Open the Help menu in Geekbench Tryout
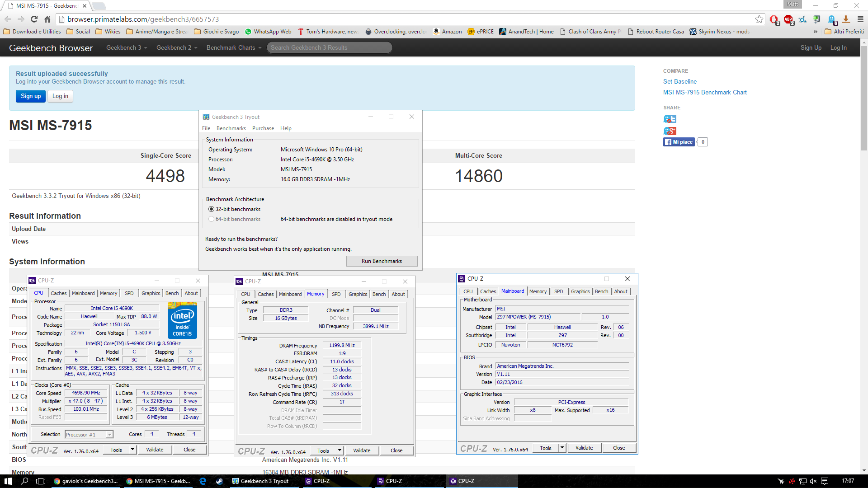This screenshot has height=488, width=868. coord(286,128)
